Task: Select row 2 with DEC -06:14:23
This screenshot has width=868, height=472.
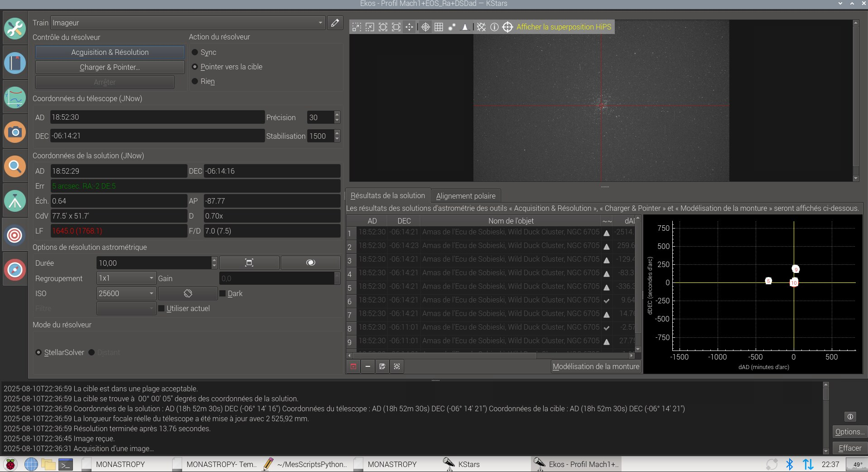Action: (491, 246)
